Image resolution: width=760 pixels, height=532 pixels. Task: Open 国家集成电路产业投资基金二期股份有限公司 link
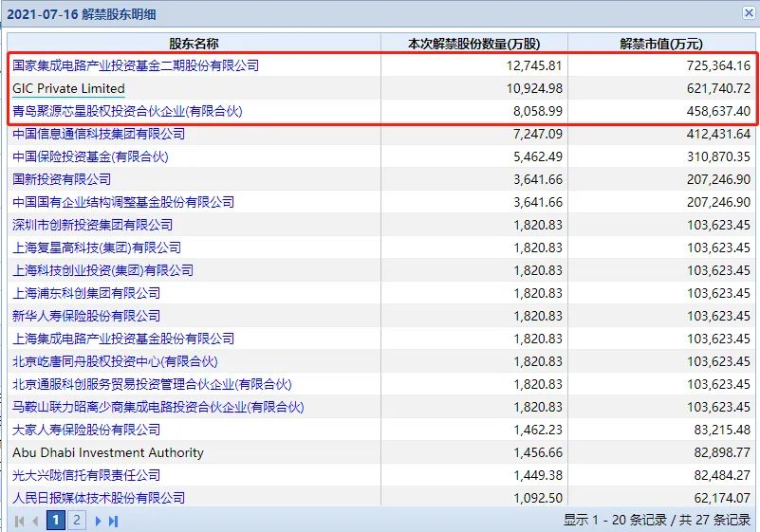point(135,65)
